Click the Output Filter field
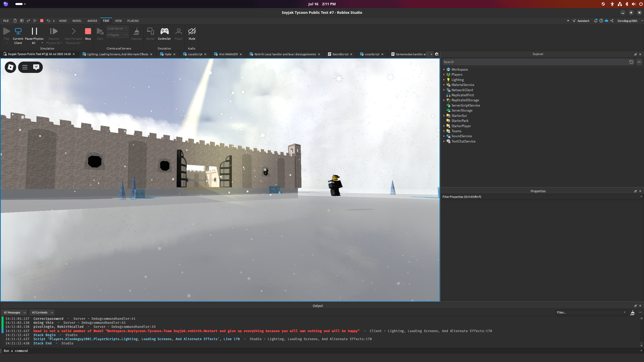The image size is (644, 362). coord(591,312)
